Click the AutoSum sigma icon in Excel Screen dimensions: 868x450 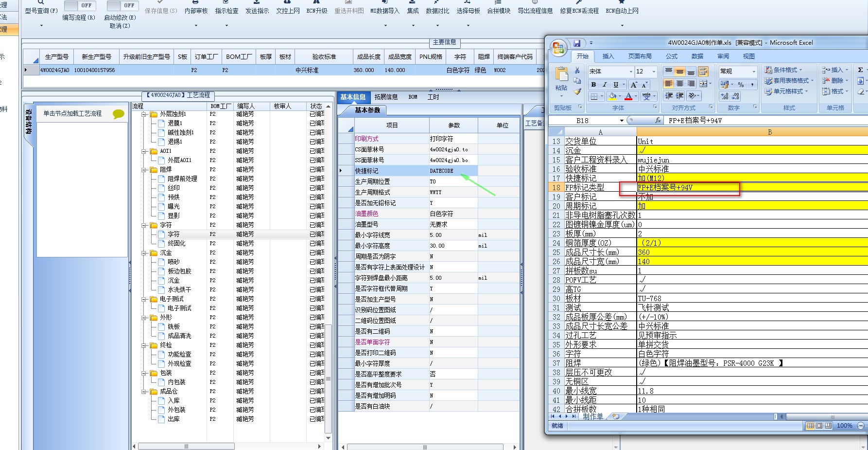pyautogui.click(x=860, y=70)
